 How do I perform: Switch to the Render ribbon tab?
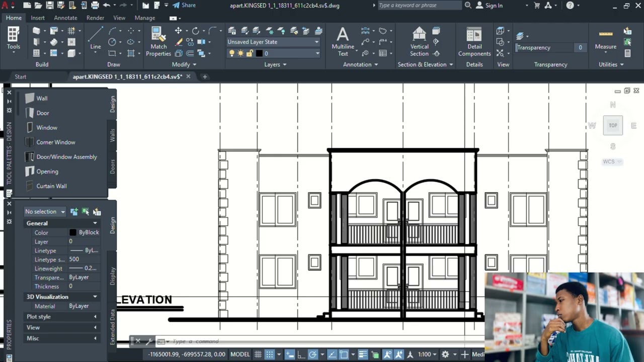coord(95,18)
